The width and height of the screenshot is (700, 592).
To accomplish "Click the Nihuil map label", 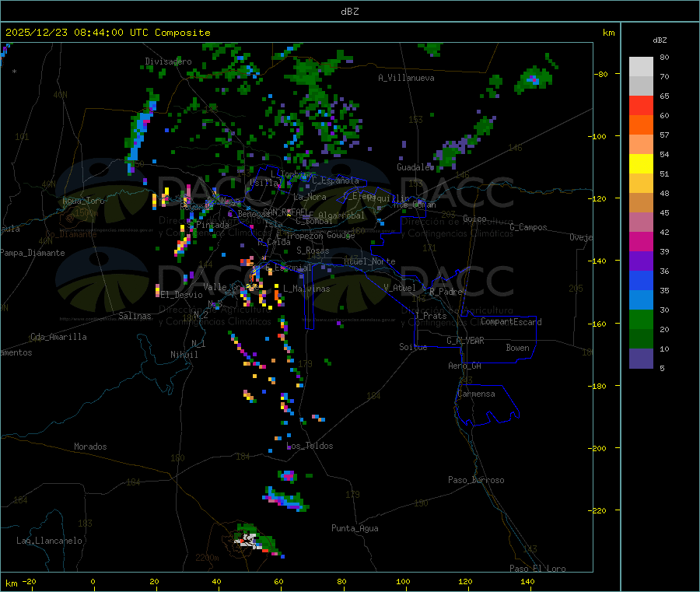I will pos(184,355).
